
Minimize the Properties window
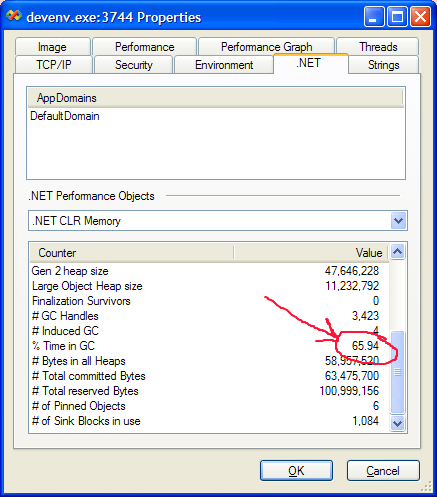pyautogui.click(x=374, y=17)
